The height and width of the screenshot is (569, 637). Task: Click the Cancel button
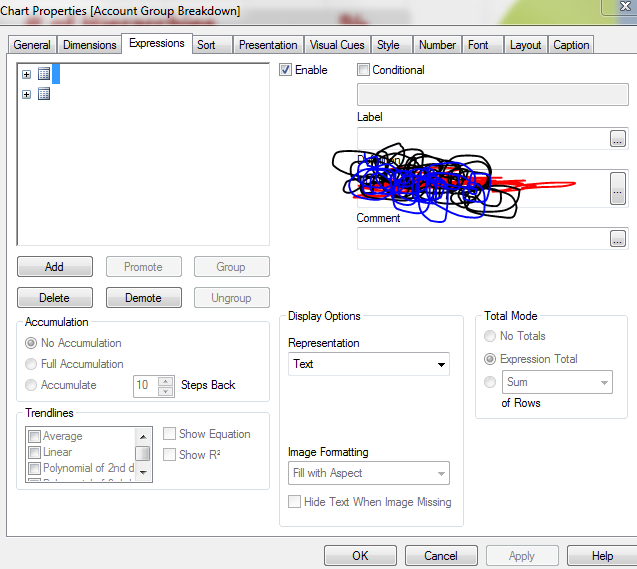click(441, 556)
